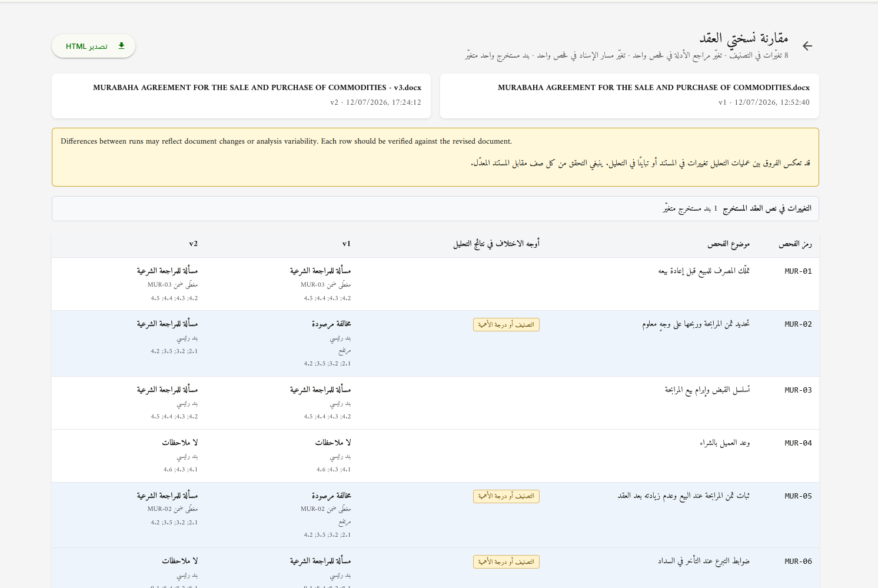
Task: Click the رمز الفحص column header
Action: (795, 244)
